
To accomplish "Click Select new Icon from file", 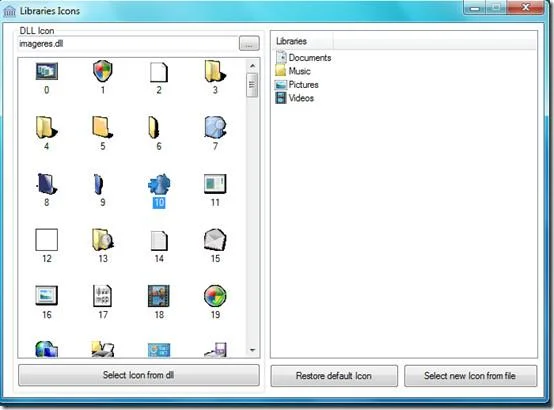I will [470, 376].
